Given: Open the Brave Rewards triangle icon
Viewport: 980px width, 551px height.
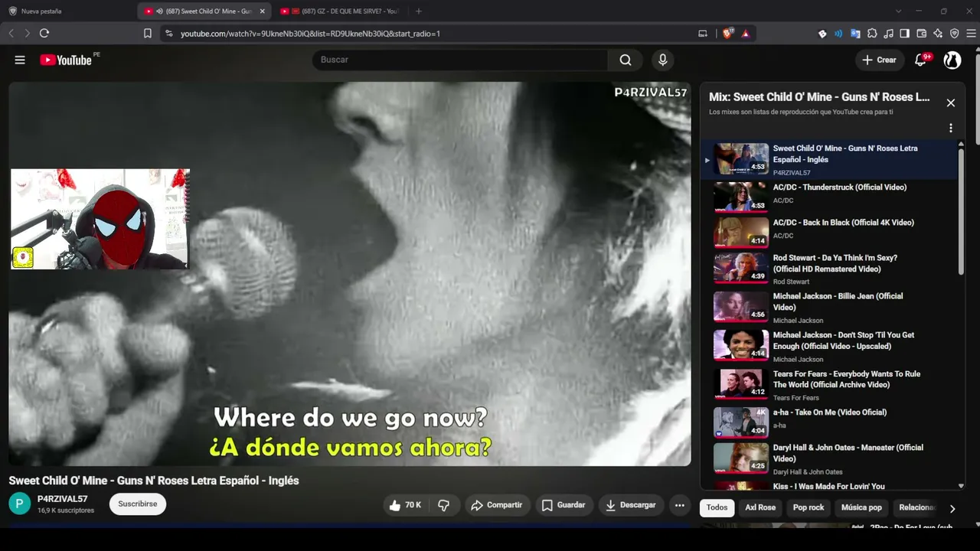Looking at the screenshot, I should pyautogui.click(x=745, y=34).
